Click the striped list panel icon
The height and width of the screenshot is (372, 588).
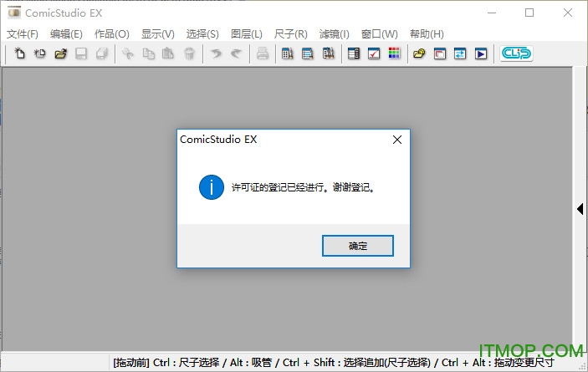tap(353, 54)
